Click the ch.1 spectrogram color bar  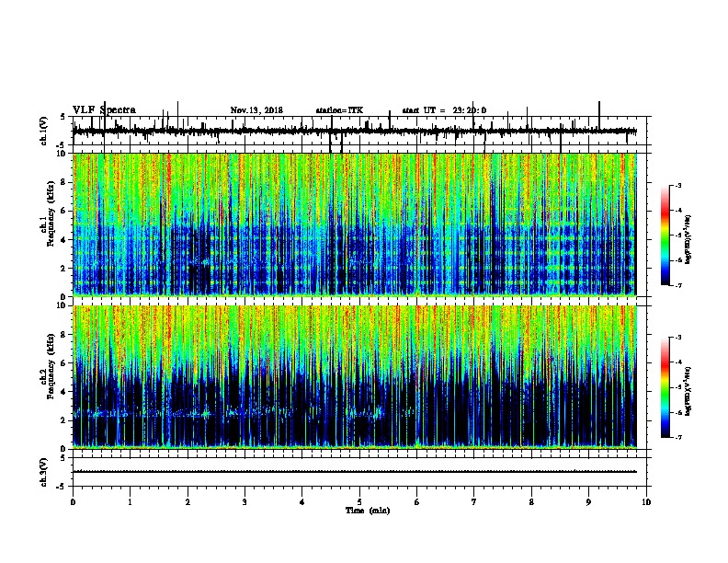pos(665,236)
